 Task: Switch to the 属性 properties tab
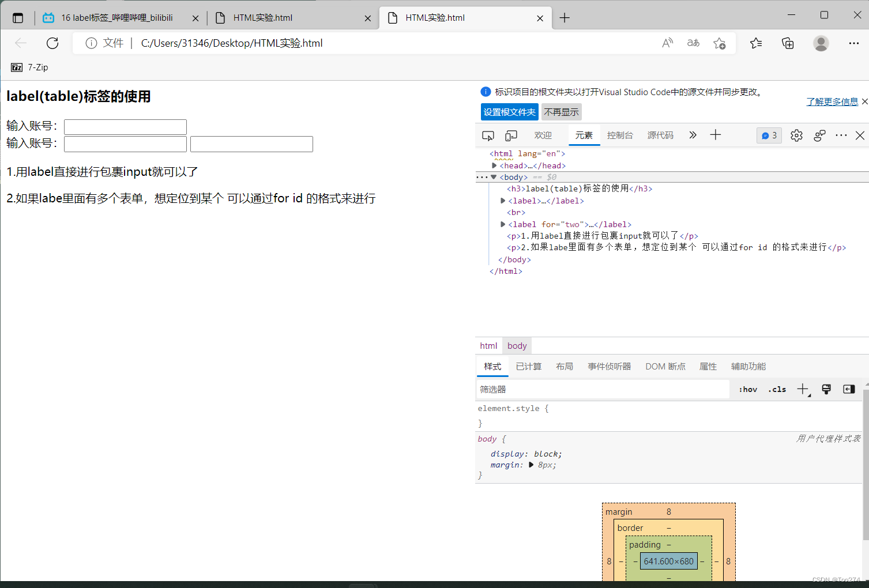click(708, 367)
